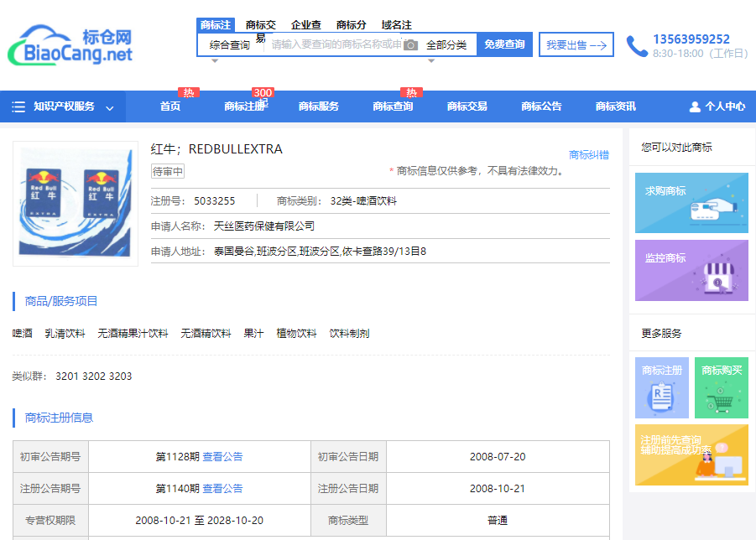Expand the 知识产权服务 menu
Viewport: 756px width, 540px height.
pyautogui.click(x=64, y=106)
